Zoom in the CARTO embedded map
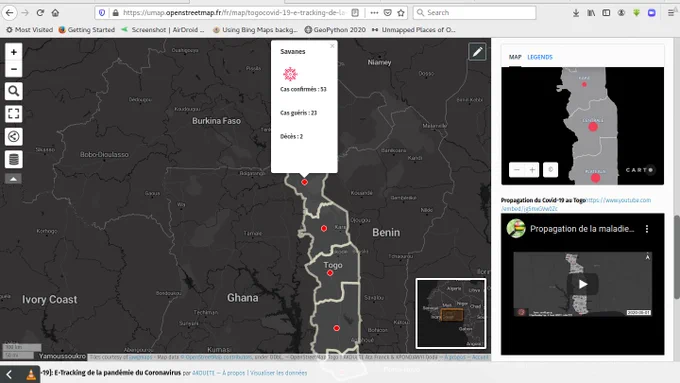 click(532, 170)
